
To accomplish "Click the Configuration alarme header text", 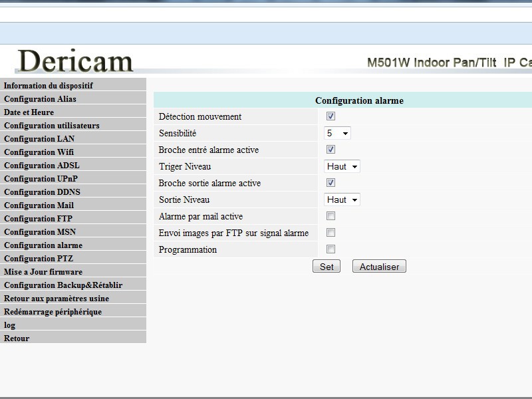I will tap(359, 100).
